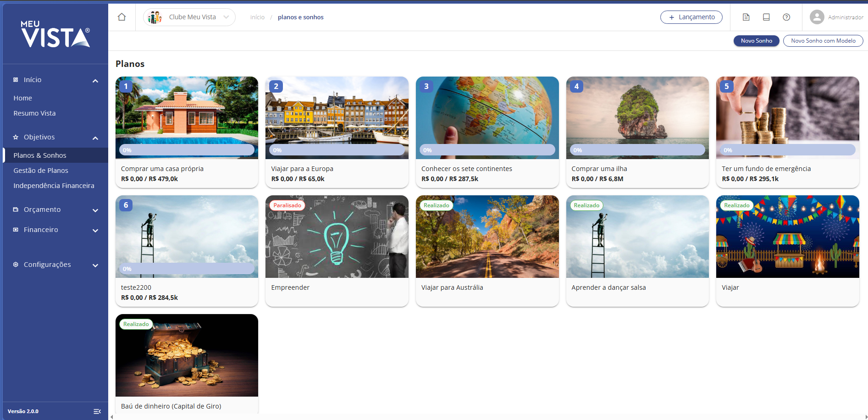Click the Lançamento button
Screen dimensions: 868x420
coord(691,17)
